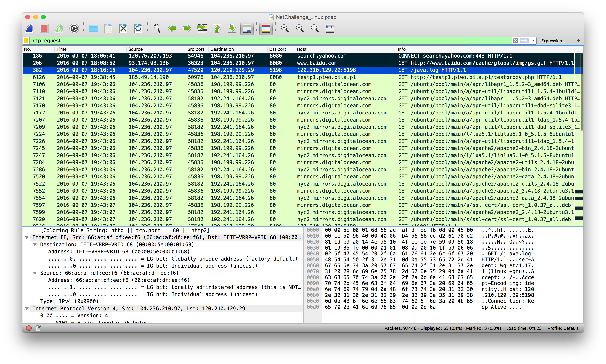This screenshot has width=606, height=364.
Task: Sort packets by the Time column
Action: tap(90, 49)
